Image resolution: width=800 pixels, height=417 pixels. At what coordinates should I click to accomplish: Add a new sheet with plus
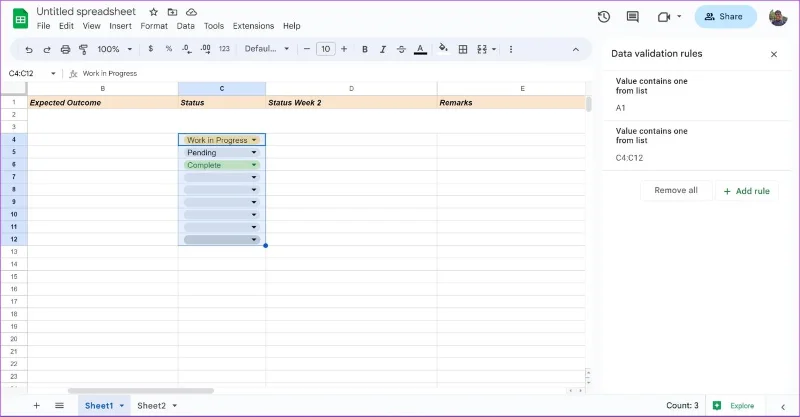[36, 406]
